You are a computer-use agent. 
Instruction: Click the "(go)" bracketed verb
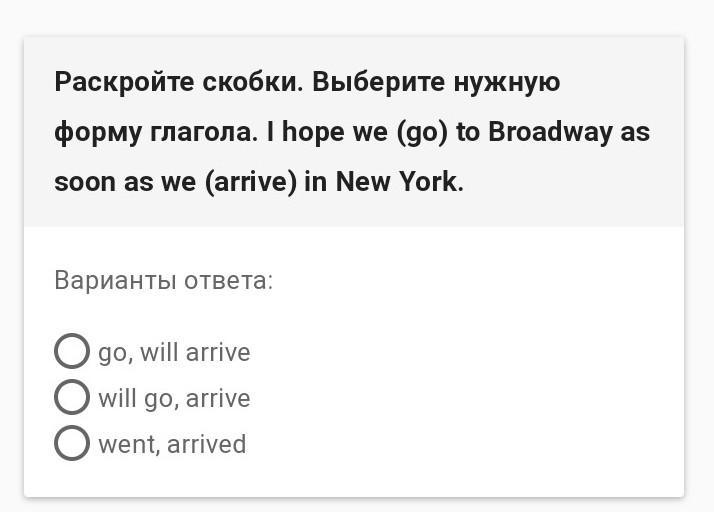tap(421, 132)
